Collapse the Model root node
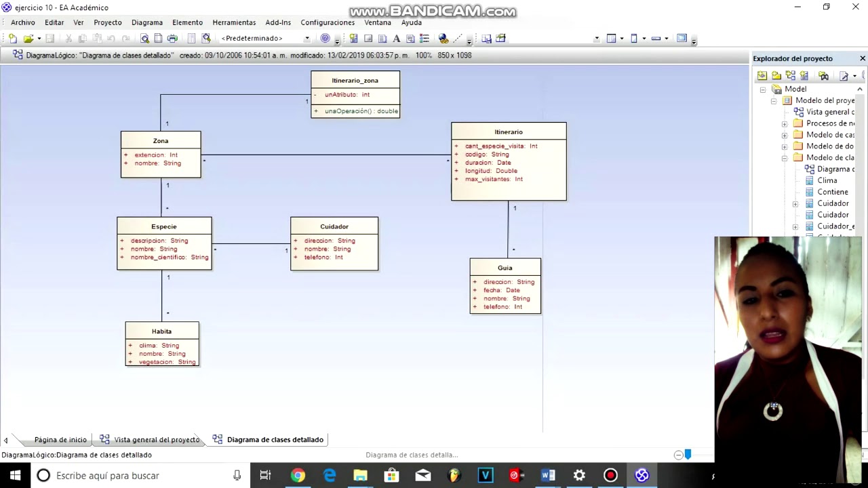This screenshot has height=488, width=868. [763, 89]
